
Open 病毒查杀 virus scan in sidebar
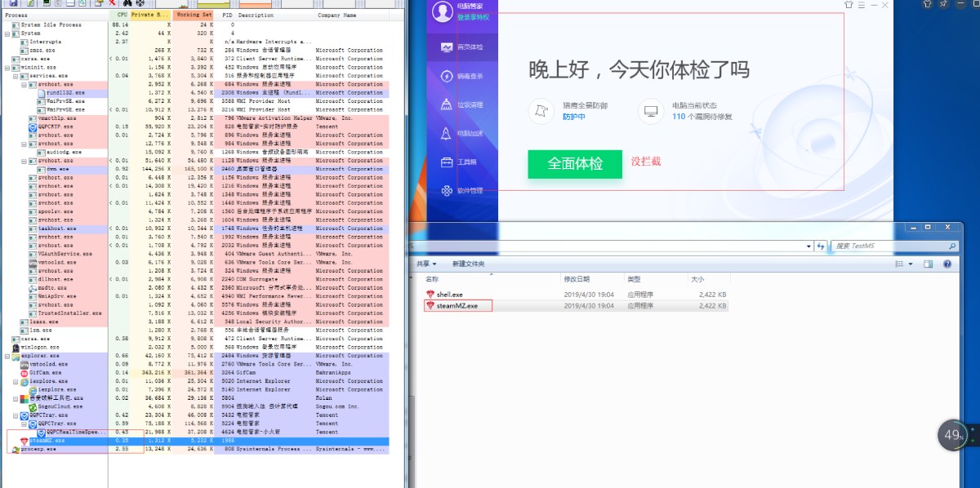point(463,76)
